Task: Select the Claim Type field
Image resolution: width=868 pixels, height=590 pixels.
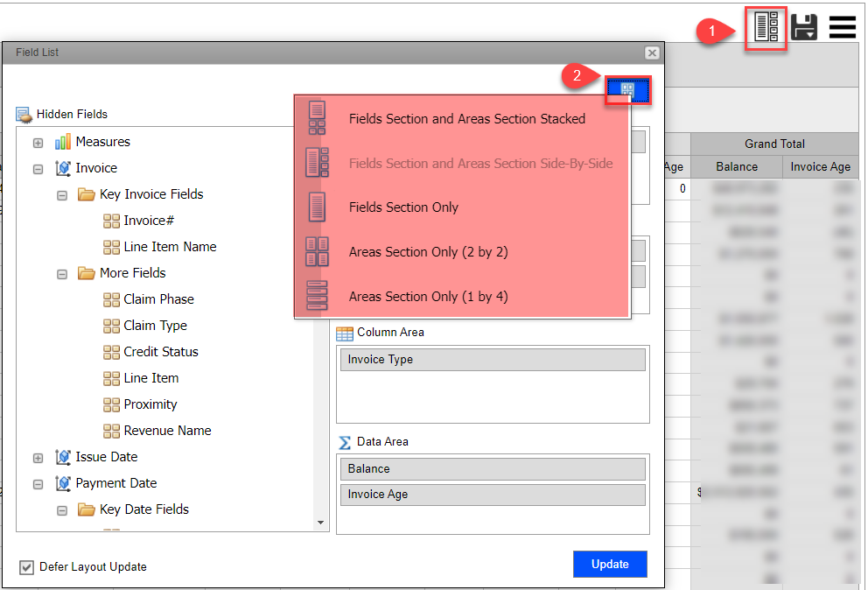Action: [x=155, y=326]
